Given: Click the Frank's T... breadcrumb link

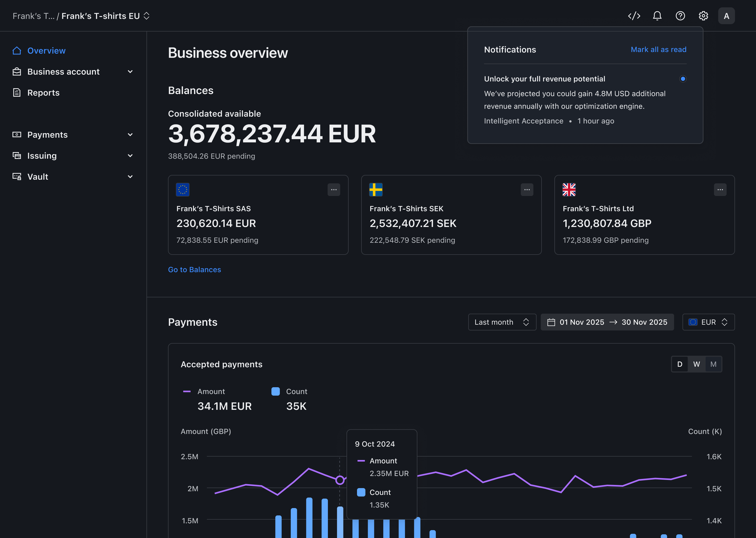Looking at the screenshot, I should coord(33,16).
